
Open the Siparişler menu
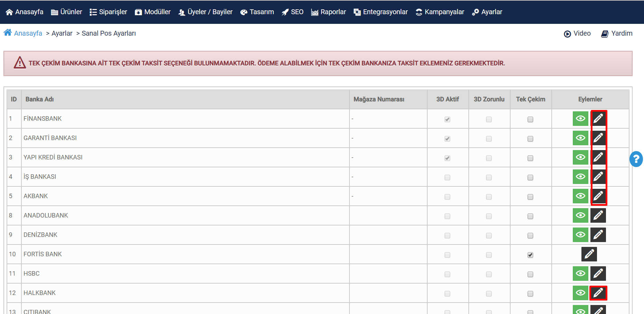coord(108,12)
